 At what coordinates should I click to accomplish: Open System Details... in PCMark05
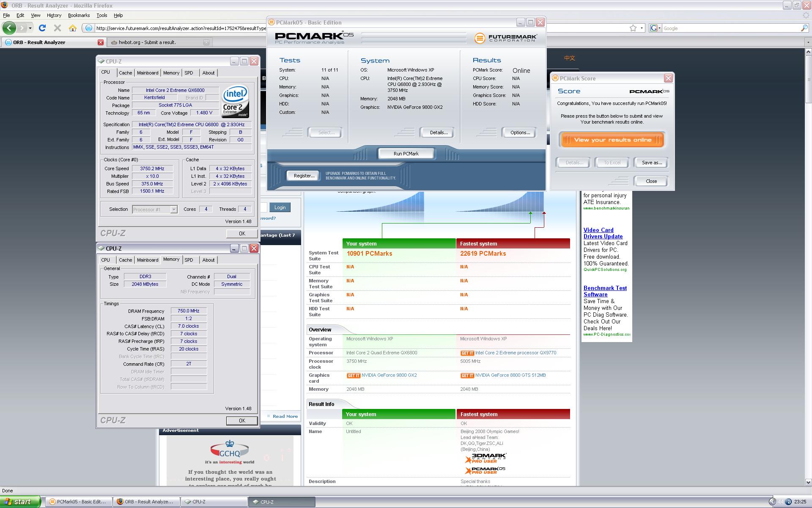click(x=439, y=133)
